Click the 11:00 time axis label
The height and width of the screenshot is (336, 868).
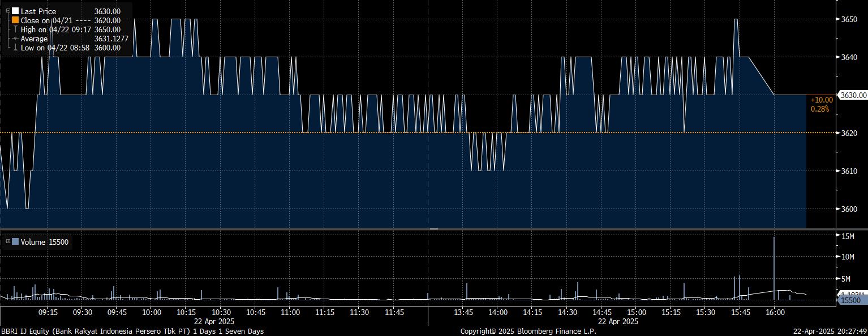click(290, 312)
